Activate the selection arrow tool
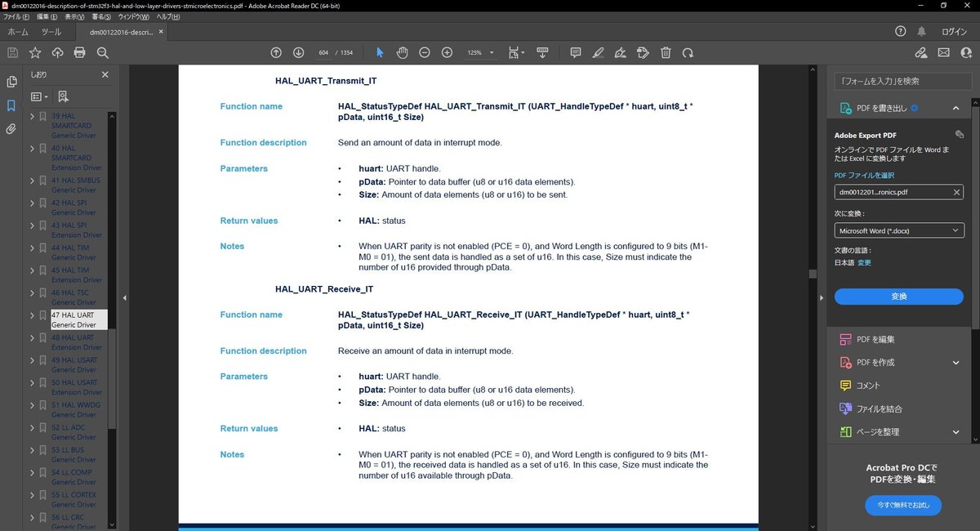This screenshot has width=980, height=531. pyautogui.click(x=380, y=52)
